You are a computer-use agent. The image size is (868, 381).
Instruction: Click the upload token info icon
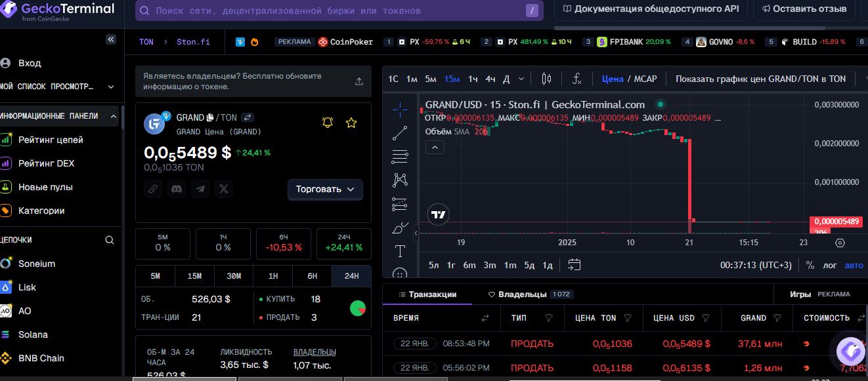[x=359, y=81]
